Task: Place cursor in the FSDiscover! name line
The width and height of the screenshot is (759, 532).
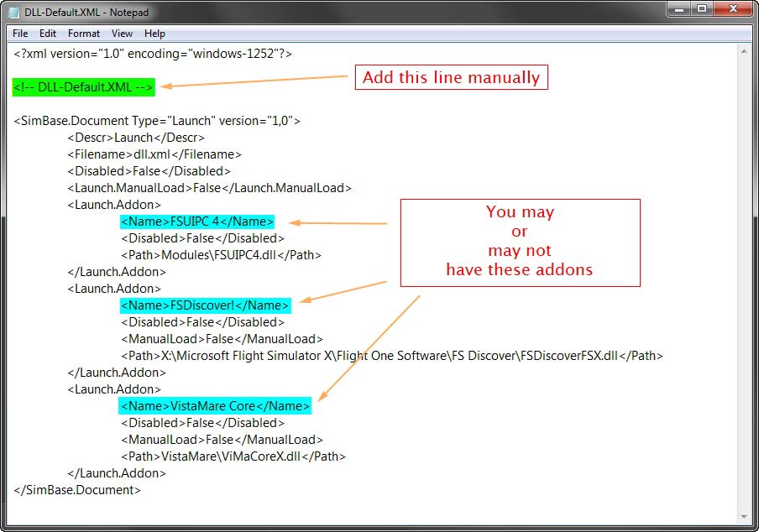Action: [206, 305]
